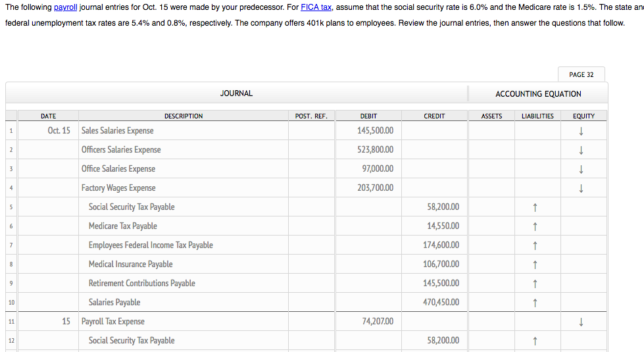The height and width of the screenshot is (352, 644).
Task: Click row number 11 in the journal
Action: pos(11,322)
